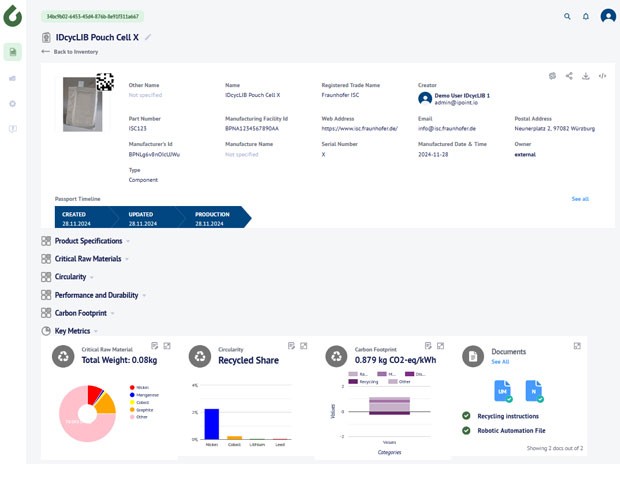The width and height of the screenshot is (620, 500).
Task: Click the pouch cell product thumbnail
Action: [83, 104]
